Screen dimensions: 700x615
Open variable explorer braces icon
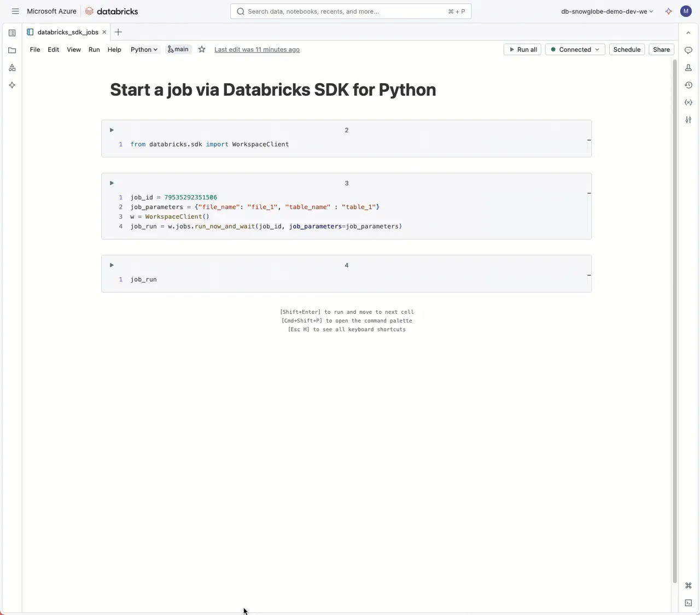(x=689, y=103)
